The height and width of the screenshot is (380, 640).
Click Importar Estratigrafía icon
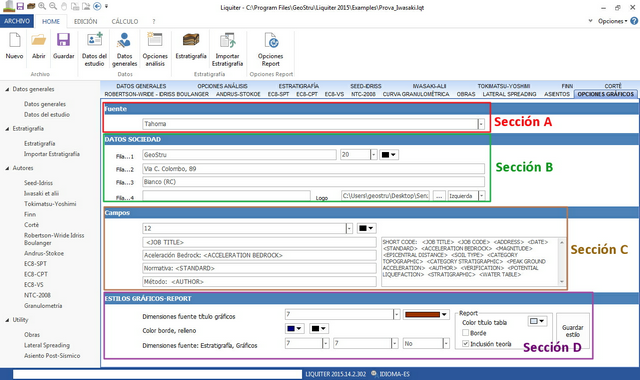coord(227,40)
